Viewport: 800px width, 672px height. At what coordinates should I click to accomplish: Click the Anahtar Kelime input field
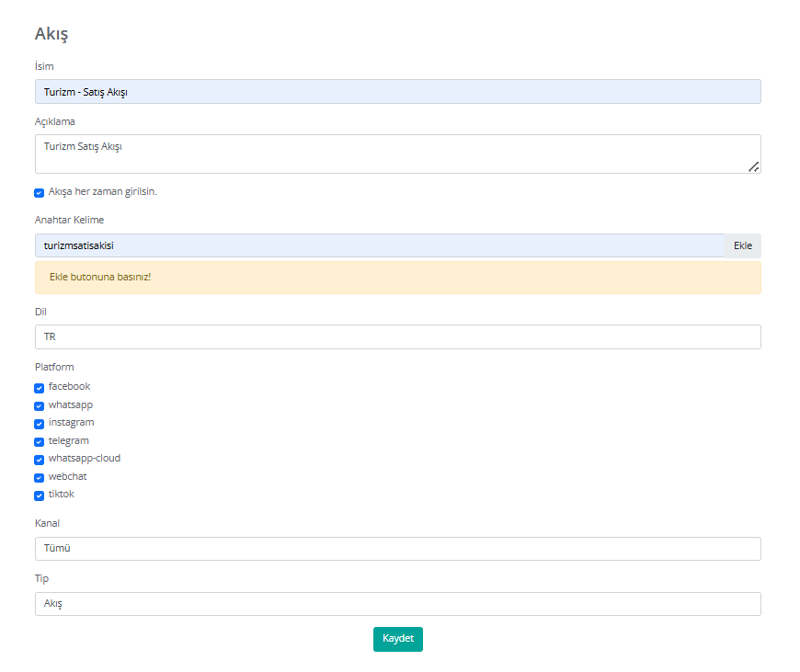click(379, 245)
